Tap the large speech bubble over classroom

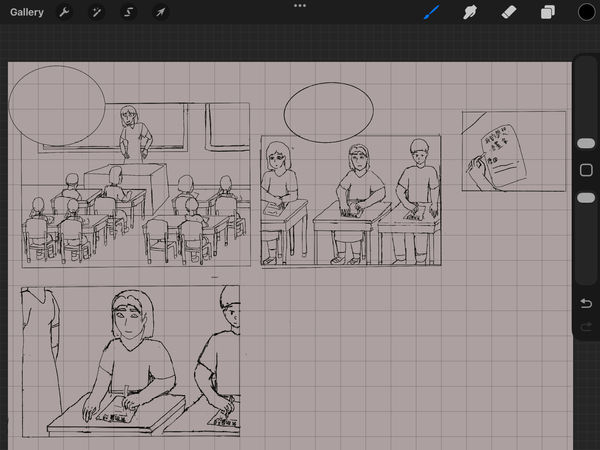57,106
